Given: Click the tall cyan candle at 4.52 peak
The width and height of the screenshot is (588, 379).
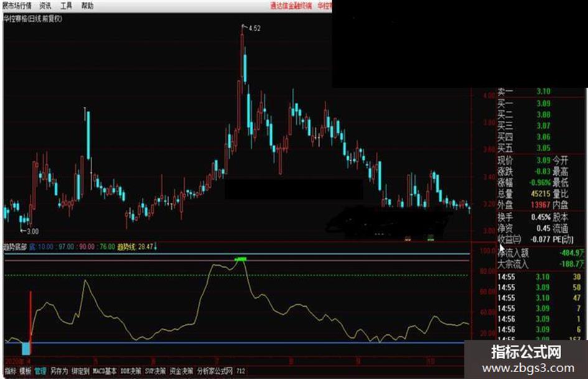Looking at the screenshot, I should click(245, 68).
